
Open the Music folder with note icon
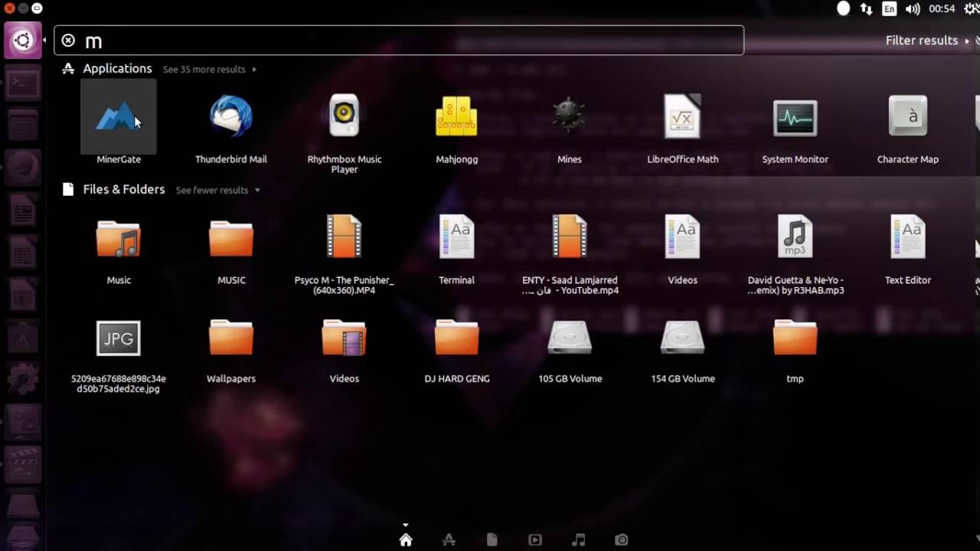[x=119, y=239]
